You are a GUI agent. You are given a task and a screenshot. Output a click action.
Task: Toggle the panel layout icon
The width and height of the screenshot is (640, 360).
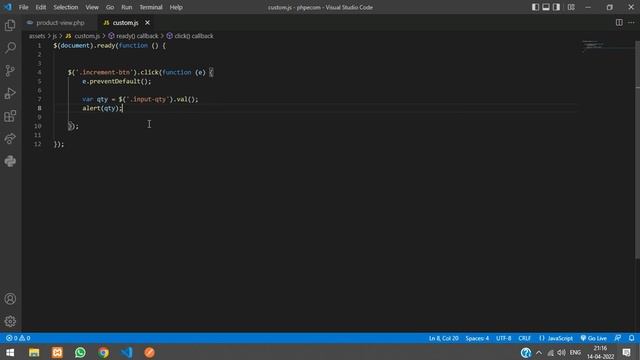point(546,7)
